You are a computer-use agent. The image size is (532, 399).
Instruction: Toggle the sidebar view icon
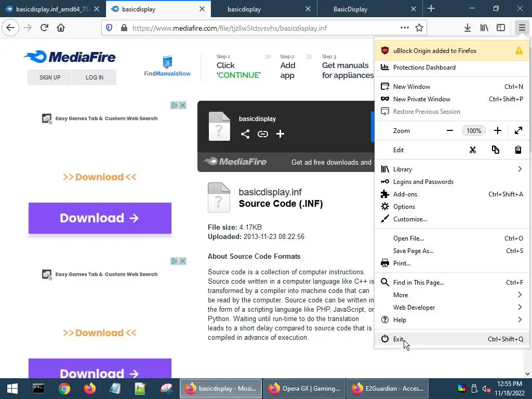501,28
